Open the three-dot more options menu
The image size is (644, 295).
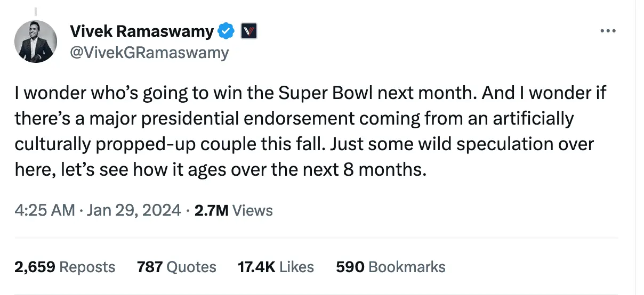pyautogui.click(x=608, y=31)
